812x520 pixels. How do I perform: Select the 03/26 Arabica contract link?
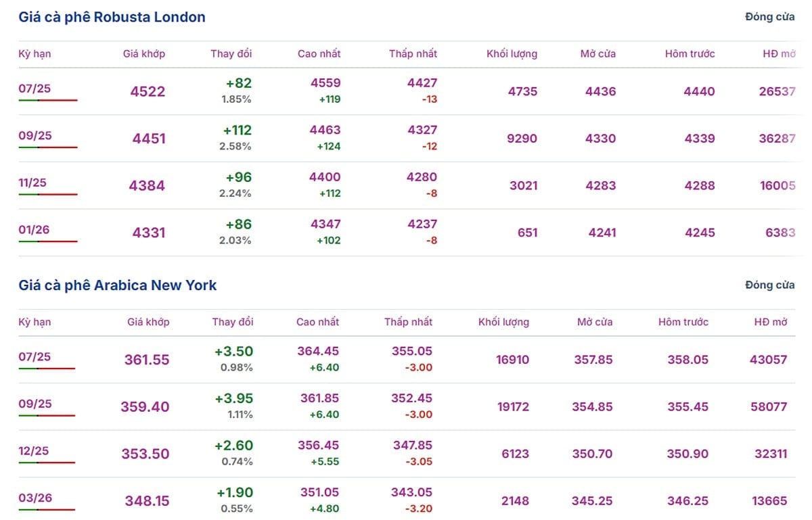(x=35, y=498)
